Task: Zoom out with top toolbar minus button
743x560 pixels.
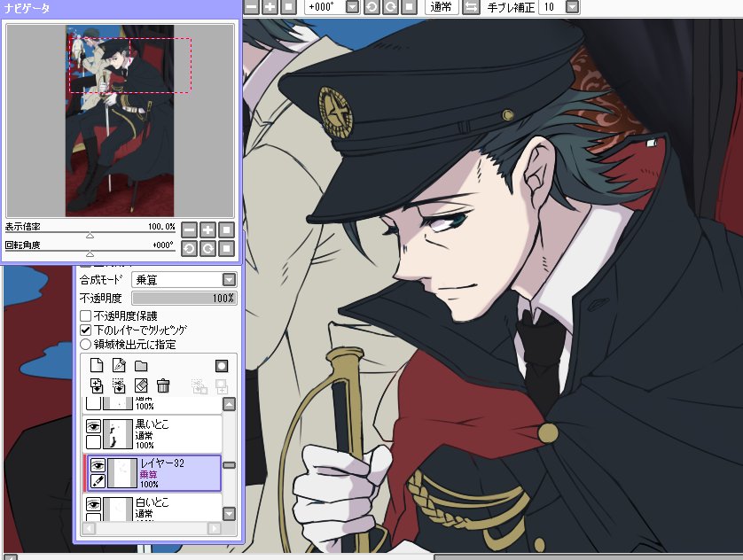Action: click(x=252, y=6)
